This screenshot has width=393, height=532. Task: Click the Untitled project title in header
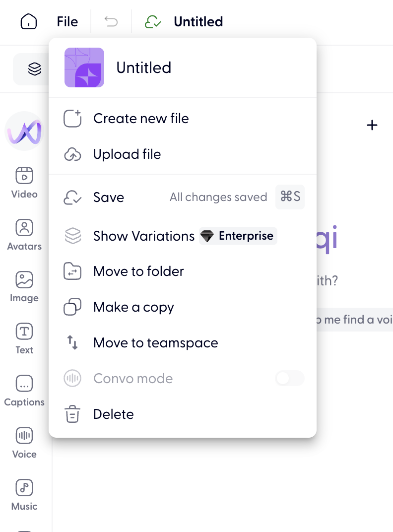coord(198,22)
